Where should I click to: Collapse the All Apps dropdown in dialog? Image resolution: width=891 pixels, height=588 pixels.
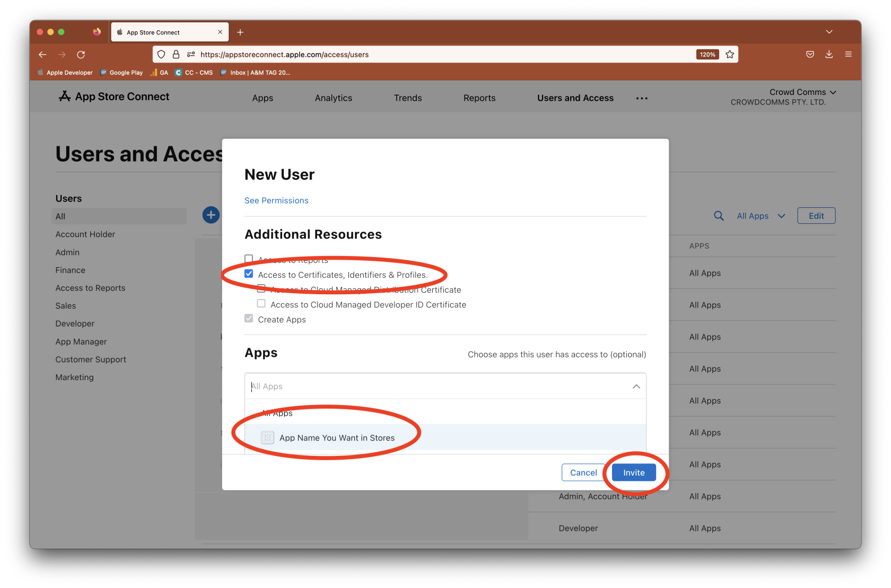pos(636,387)
